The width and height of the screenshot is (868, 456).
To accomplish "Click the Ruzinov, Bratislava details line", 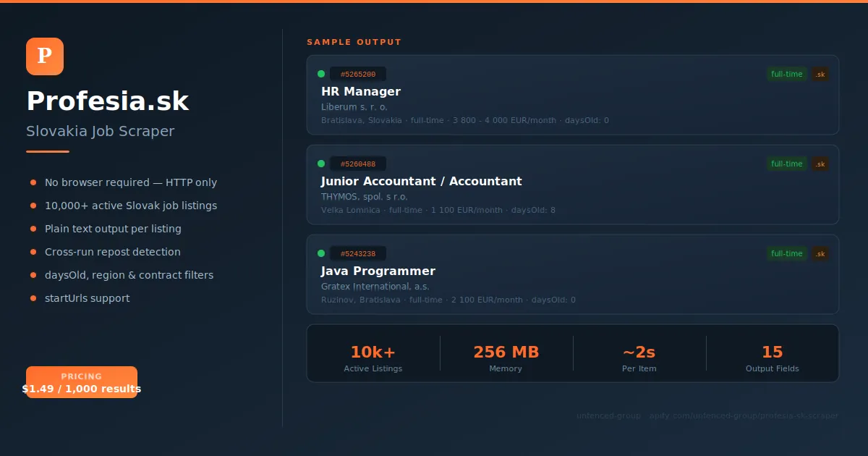I will coord(448,300).
